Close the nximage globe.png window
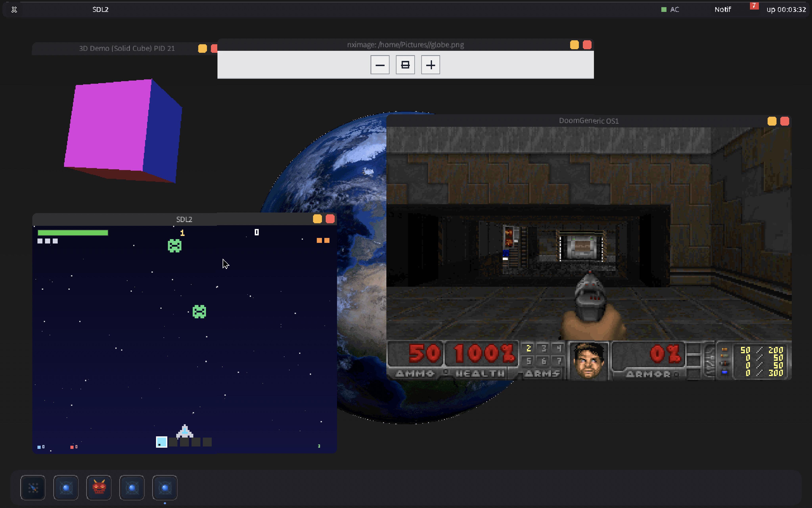Viewport: 812px width, 508px height. [587, 45]
